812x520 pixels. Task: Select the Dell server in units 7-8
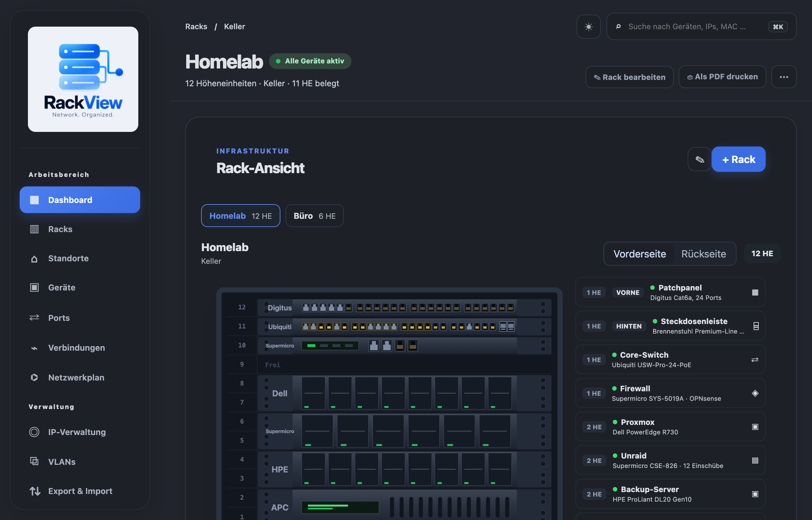405,393
